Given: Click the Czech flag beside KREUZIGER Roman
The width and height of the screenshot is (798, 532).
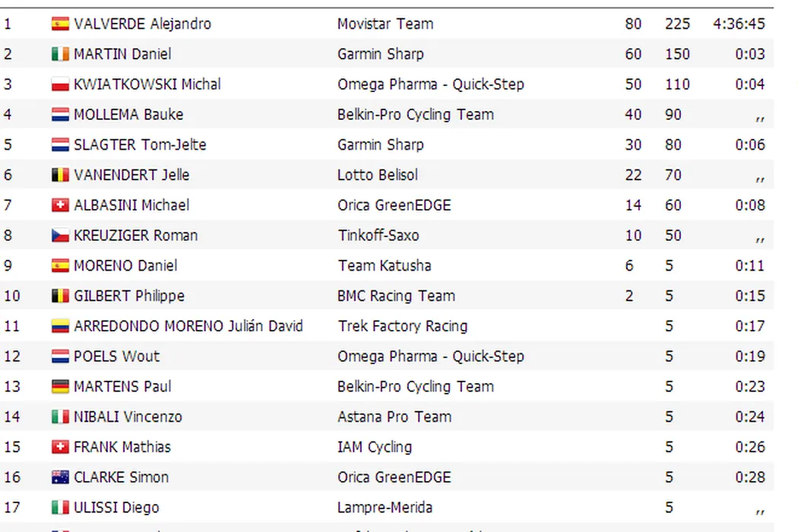Looking at the screenshot, I should [x=60, y=236].
